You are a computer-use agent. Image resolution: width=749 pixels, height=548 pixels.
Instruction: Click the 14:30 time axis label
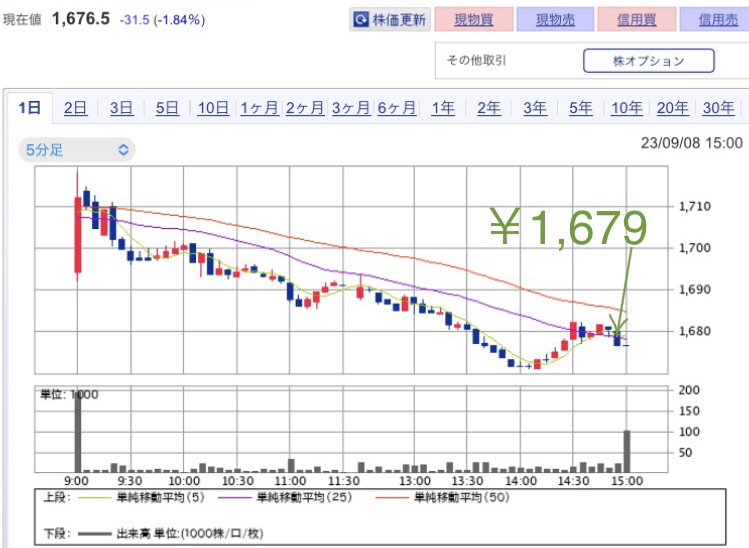[x=573, y=481]
